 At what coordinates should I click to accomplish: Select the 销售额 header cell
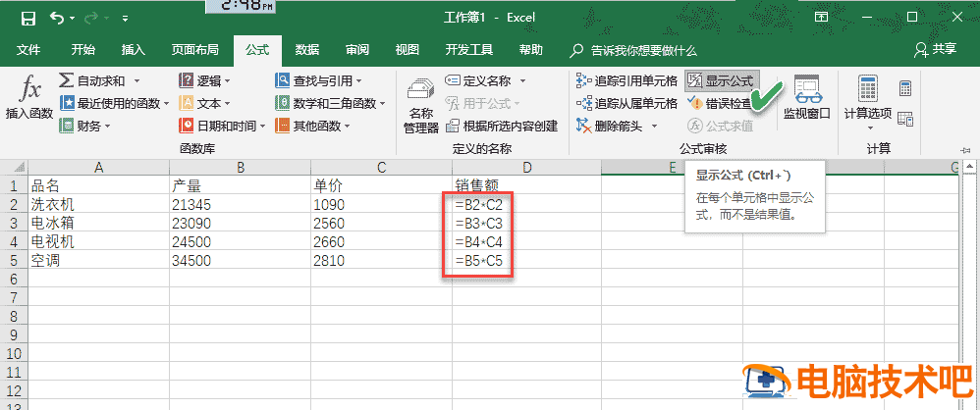click(x=527, y=185)
